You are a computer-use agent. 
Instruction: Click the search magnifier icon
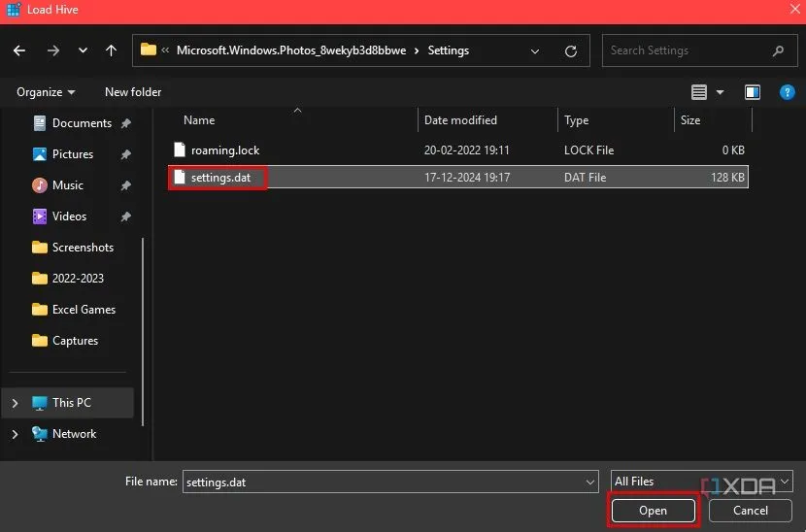pos(778,50)
